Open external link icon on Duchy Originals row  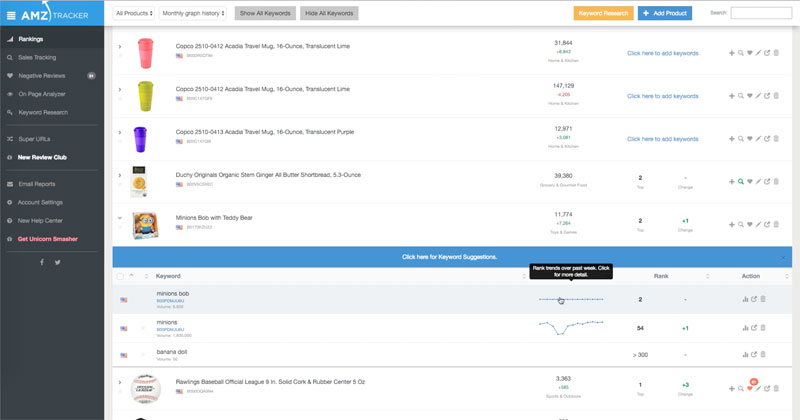click(x=767, y=182)
